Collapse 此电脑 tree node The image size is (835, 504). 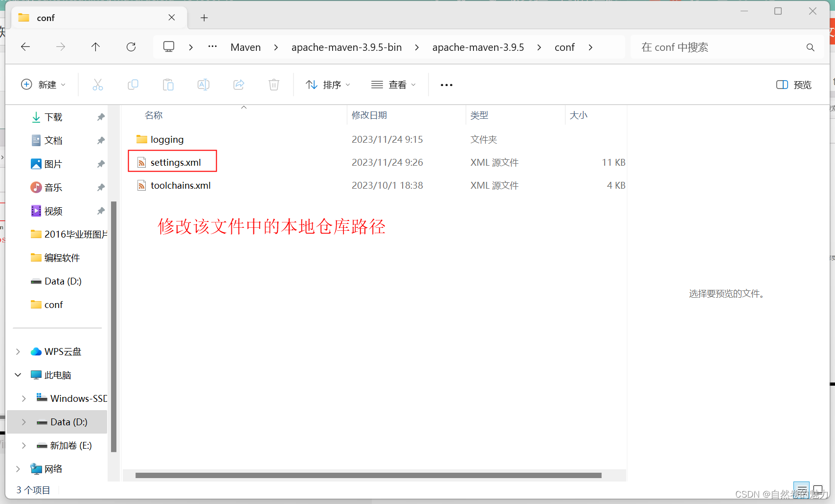[x=18, y=375]
